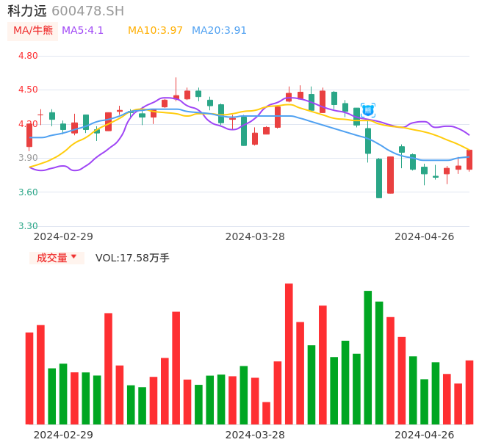Select the tallest green volume bar

point(367,357)
